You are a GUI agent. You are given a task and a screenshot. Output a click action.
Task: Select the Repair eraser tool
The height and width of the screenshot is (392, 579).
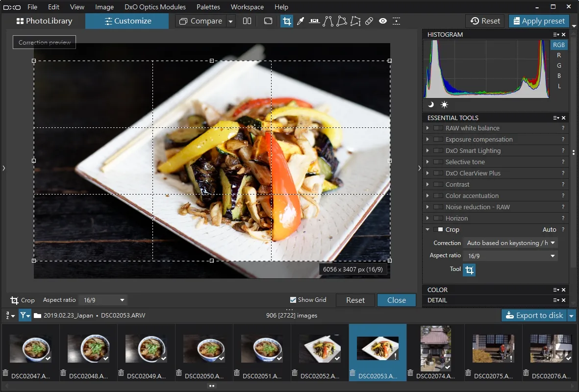click(369, 21)
